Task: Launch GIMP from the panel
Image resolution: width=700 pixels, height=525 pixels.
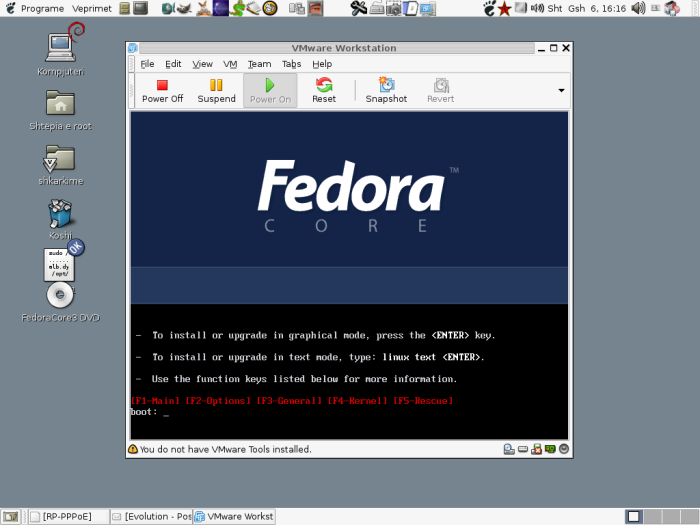Action: pyautogui.click(x=184, y=8)
